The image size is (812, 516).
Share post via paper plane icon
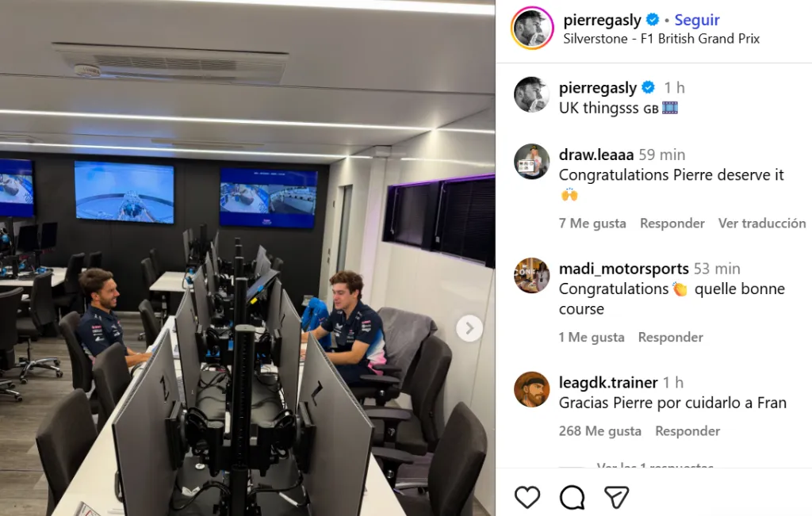click(616, 497)
